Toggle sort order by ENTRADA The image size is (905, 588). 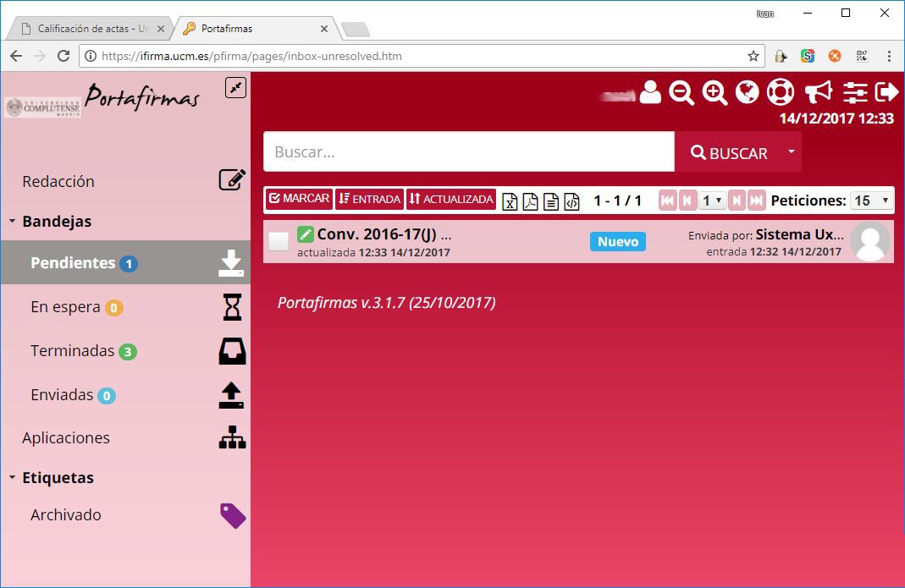point(369,199)
